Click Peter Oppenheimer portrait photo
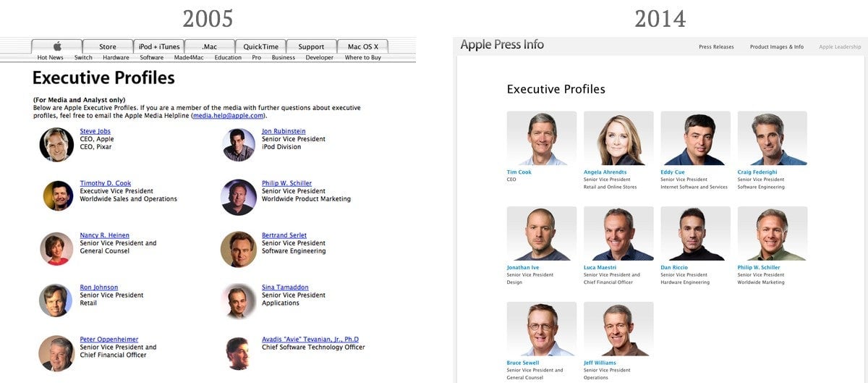Screen dimensions: 868x383 pyautogui.click(x=56, y=353)
